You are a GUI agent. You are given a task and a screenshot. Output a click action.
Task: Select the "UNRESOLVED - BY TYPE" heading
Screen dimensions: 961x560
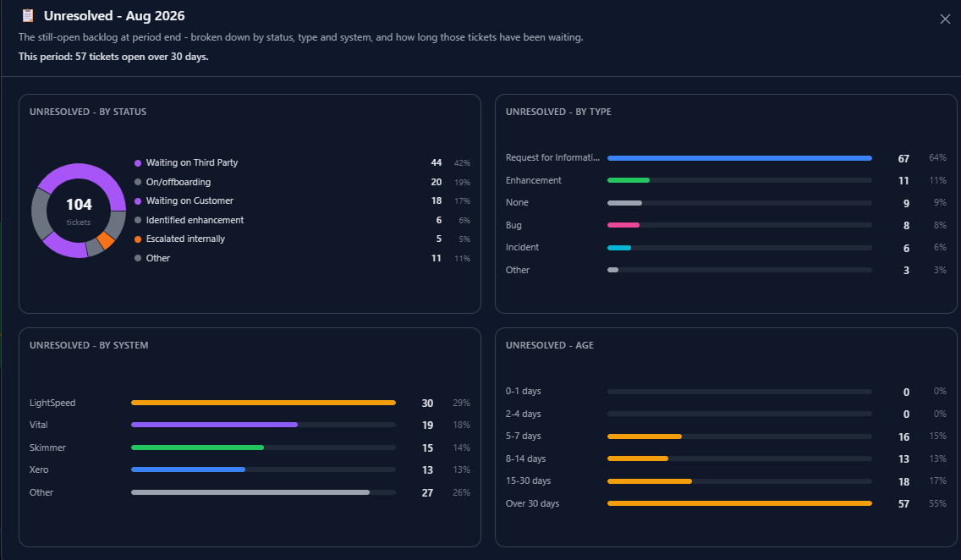tap(558, 112)
